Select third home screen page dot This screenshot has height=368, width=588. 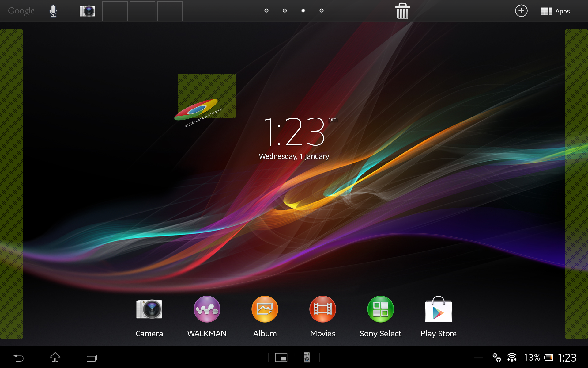303,10
